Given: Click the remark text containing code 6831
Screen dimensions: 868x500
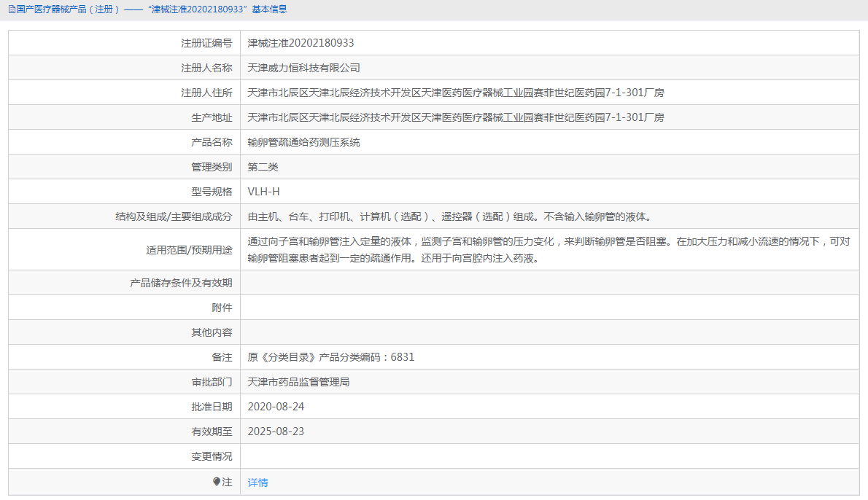Looking at the screenshot, I should click(330, 357).
